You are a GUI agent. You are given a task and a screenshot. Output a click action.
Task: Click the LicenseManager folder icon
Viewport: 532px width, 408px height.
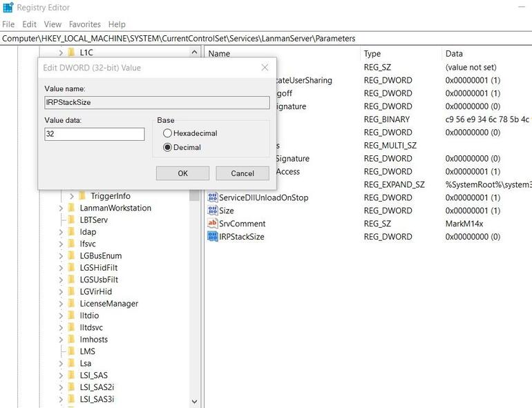coord(71,304)
